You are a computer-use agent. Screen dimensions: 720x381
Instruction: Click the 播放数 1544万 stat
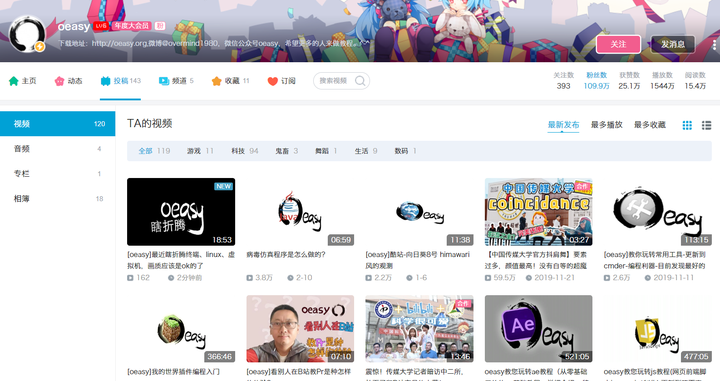click(x=662, y=81)
